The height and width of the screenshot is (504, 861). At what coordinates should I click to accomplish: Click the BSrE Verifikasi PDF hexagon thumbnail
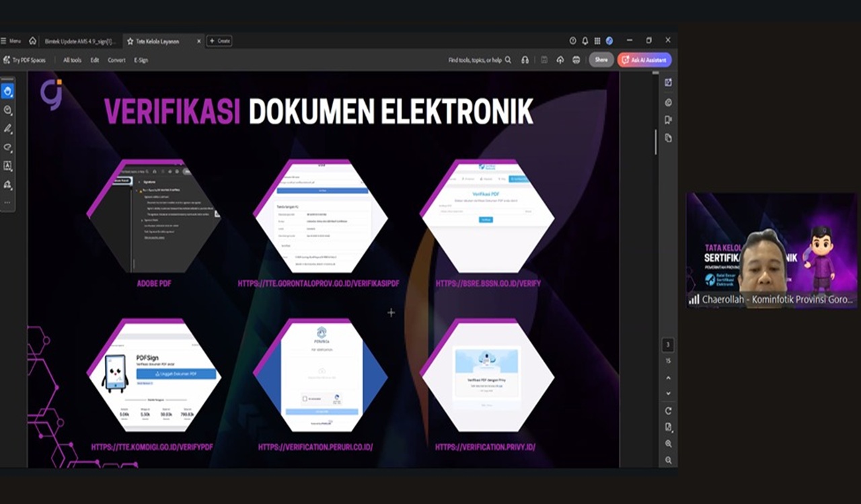point(487,216)
